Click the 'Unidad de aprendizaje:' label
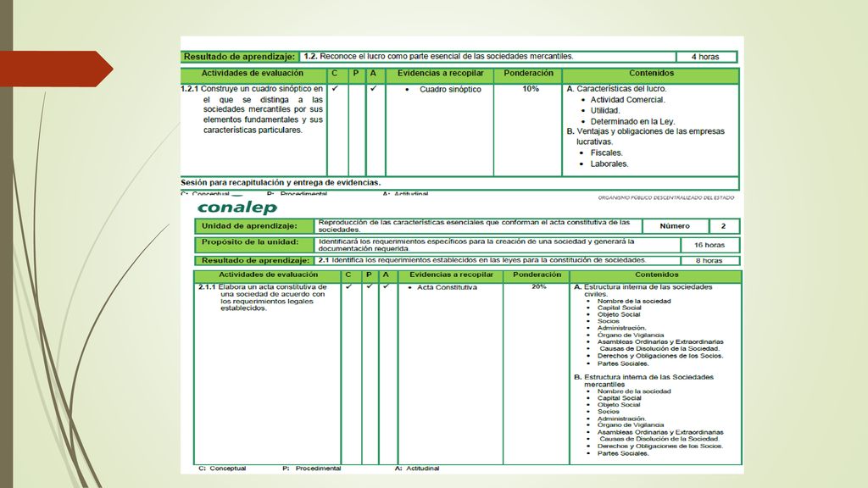This screenshot has width=868, height=488. tap(249, 225)
